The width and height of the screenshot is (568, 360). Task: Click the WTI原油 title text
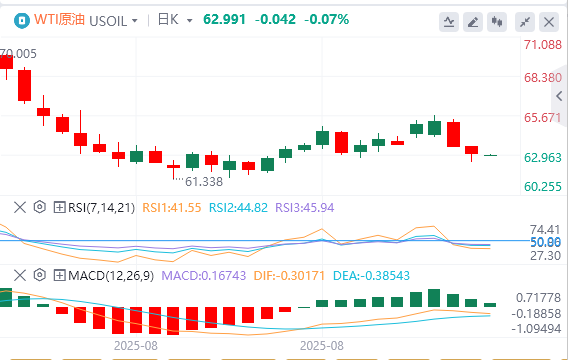click(x=59, y=19)
